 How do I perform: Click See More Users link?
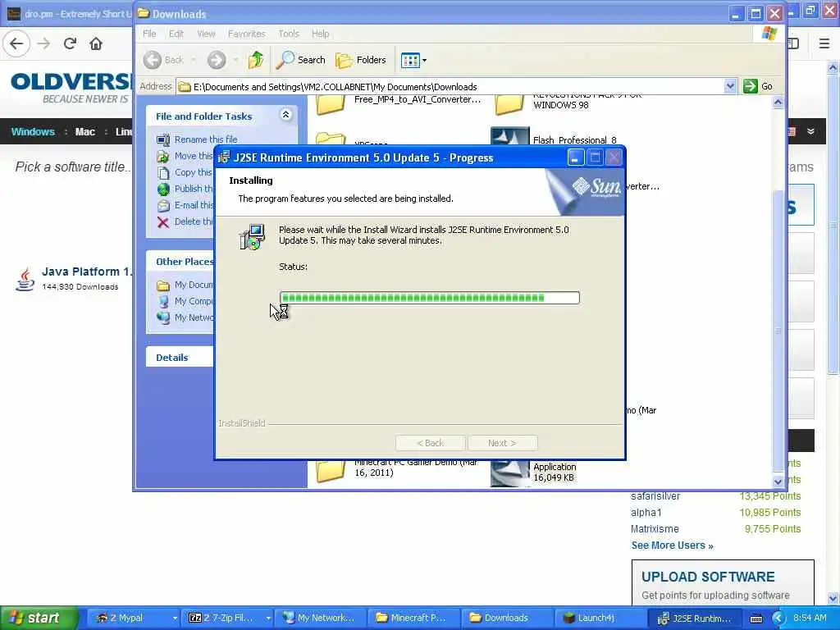point(673,546)
